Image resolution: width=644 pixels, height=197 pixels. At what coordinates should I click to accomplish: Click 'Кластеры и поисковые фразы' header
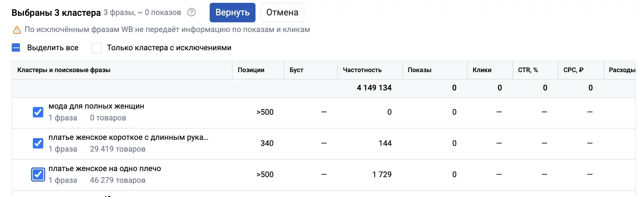tap(64, 70)
